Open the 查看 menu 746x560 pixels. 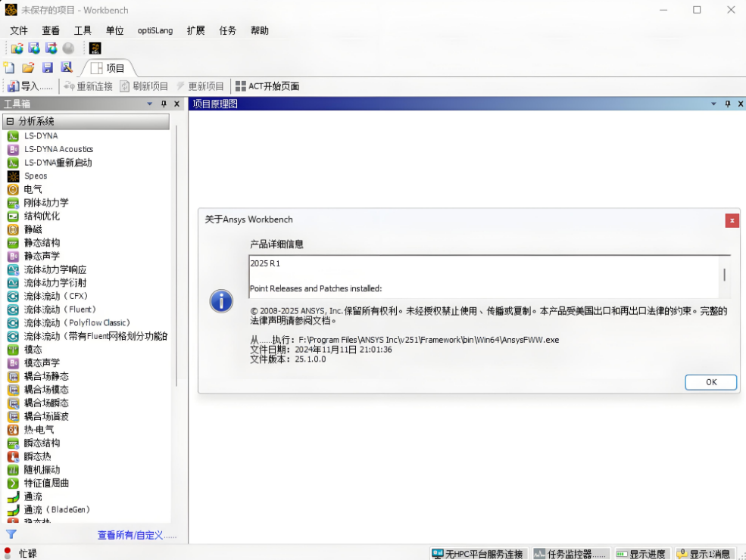(x=51, y=30)
